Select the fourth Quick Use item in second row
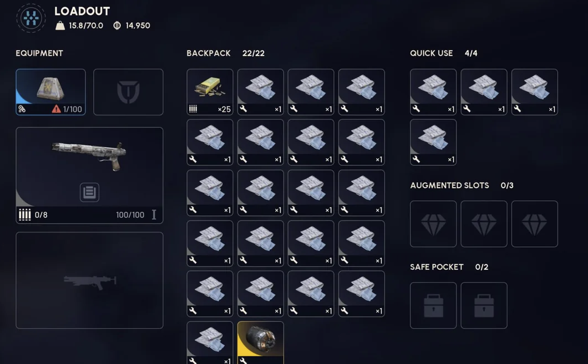The width and height of the screenshot is (588, 364). pyautogui.click(x=433, y=142)
